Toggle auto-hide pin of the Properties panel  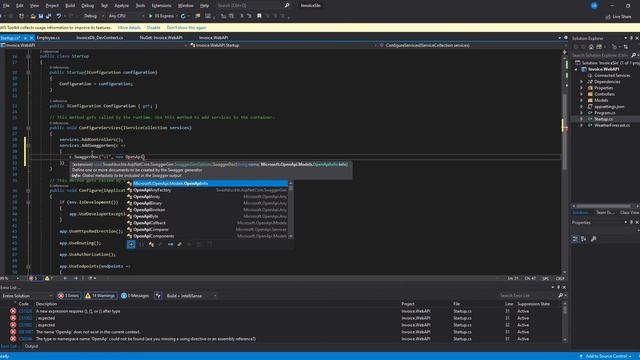tap(631, 222)
